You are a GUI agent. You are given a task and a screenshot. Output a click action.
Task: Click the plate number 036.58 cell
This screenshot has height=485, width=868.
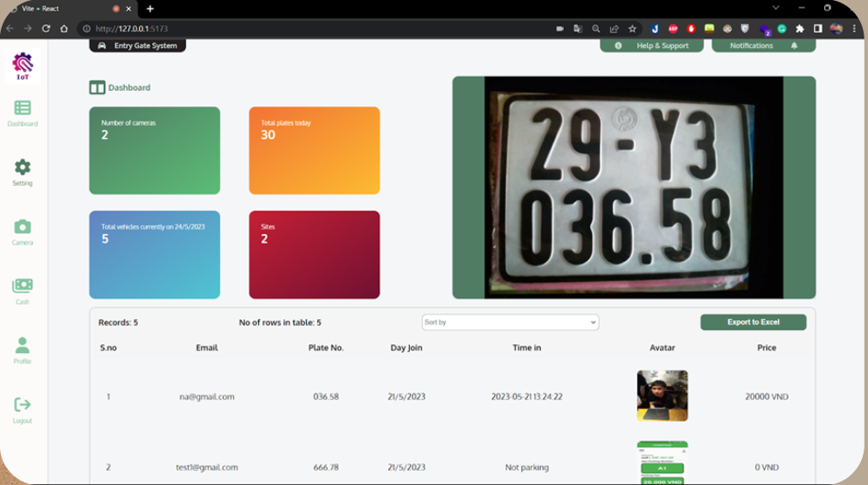click(325, 397)
